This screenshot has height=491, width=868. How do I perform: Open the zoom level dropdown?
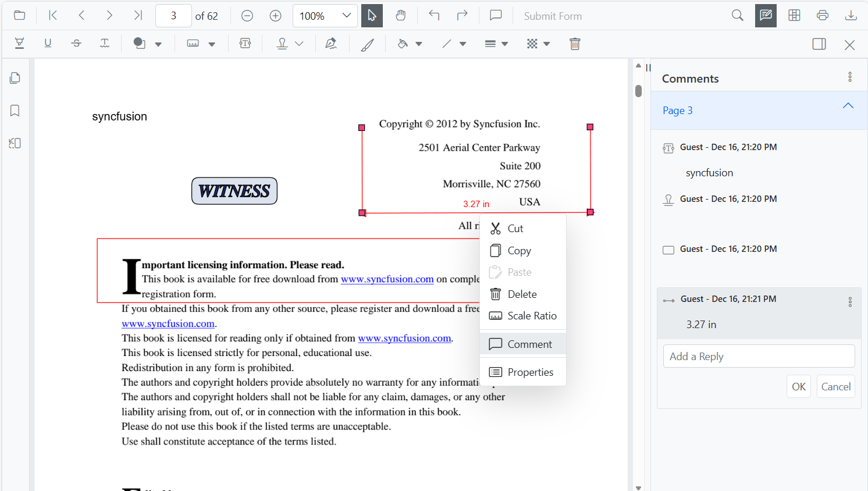(x=347, y=16)
